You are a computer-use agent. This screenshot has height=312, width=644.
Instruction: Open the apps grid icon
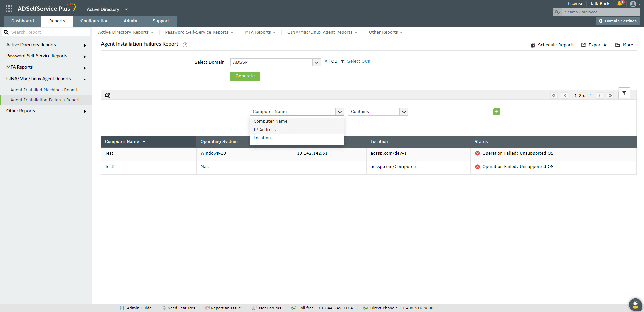tap(9, 9)
